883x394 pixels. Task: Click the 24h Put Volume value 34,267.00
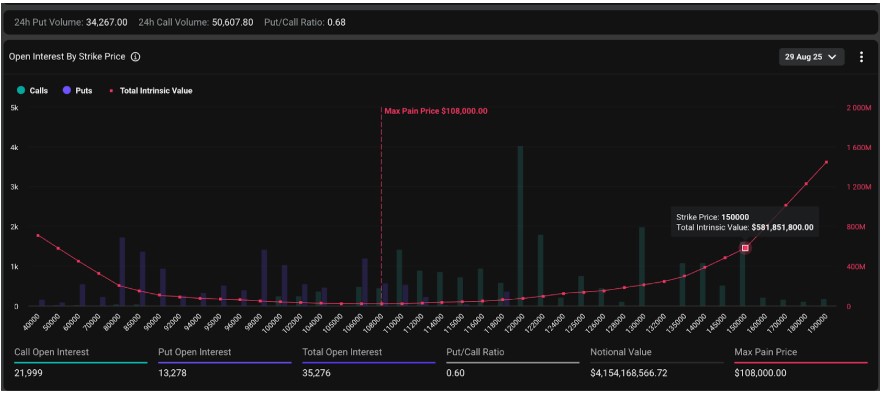pos(107,23)
